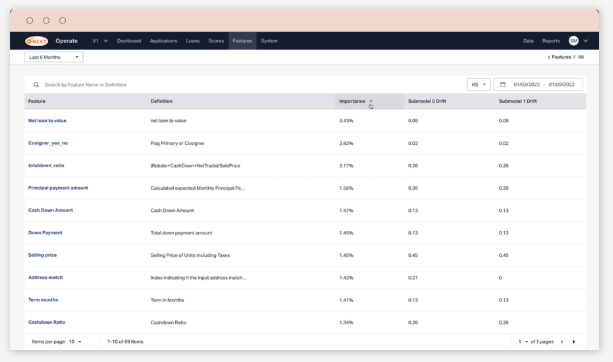Screen dimensions: 613x362
Task: Open the Dashboard tab
Action: coord(129,41)
